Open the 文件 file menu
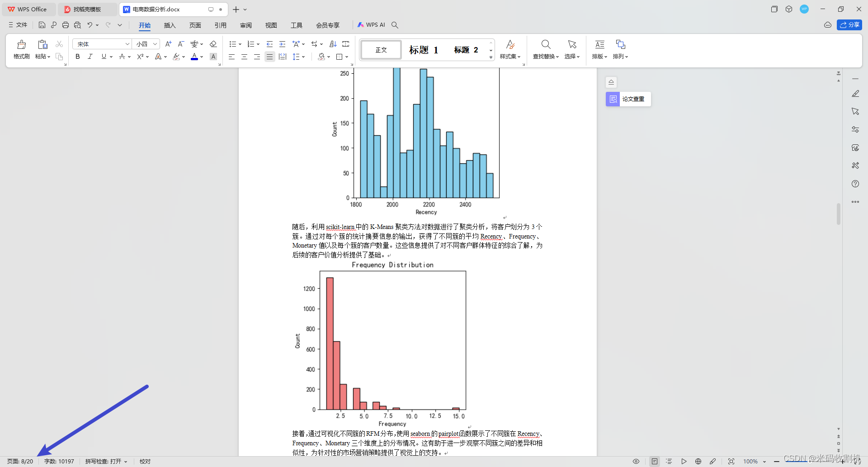The width and height of the screenshot is (868, 467). [18, 25]
